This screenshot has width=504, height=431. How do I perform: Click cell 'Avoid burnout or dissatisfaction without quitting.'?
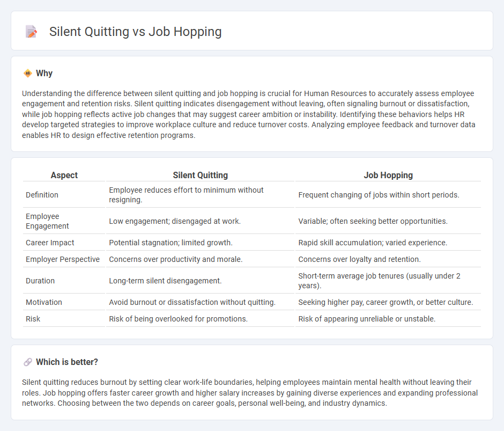(200, 302)
